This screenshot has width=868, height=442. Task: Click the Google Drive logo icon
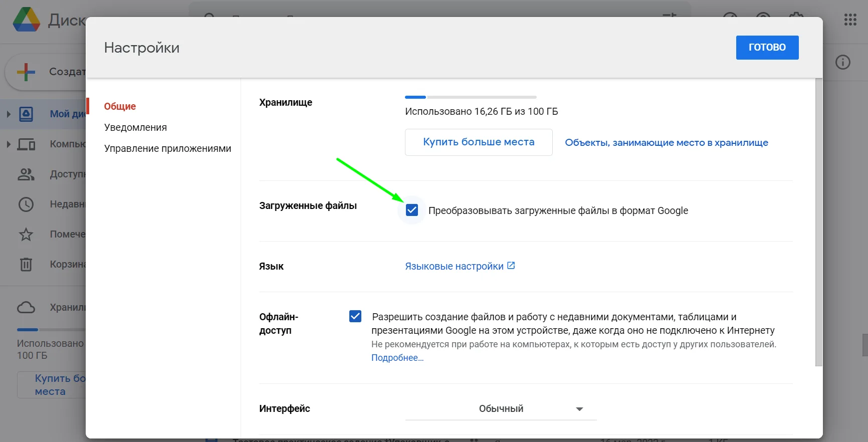tap(26, 20)
